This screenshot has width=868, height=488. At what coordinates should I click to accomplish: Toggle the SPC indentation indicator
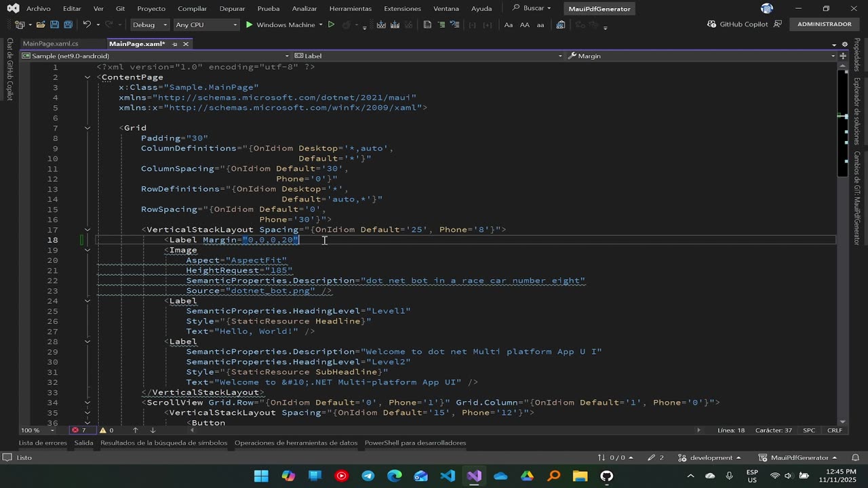click(809, 430)
